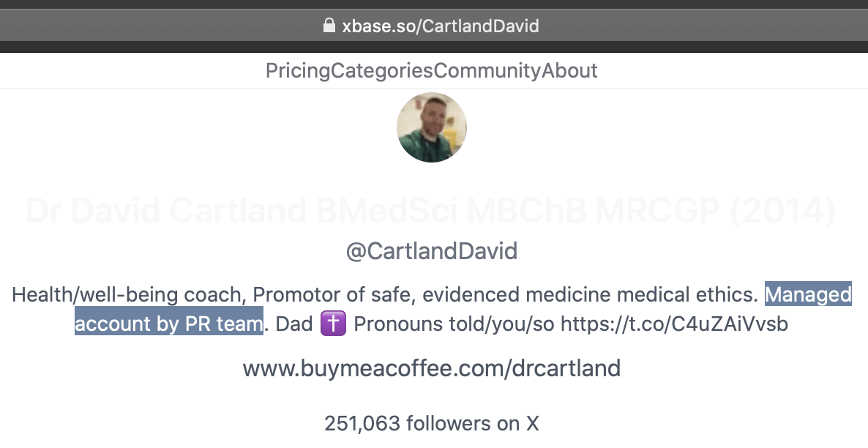Click the faint Dr David Cartland heading
This screenshot has height=448, width=868.
coord(430,211)
